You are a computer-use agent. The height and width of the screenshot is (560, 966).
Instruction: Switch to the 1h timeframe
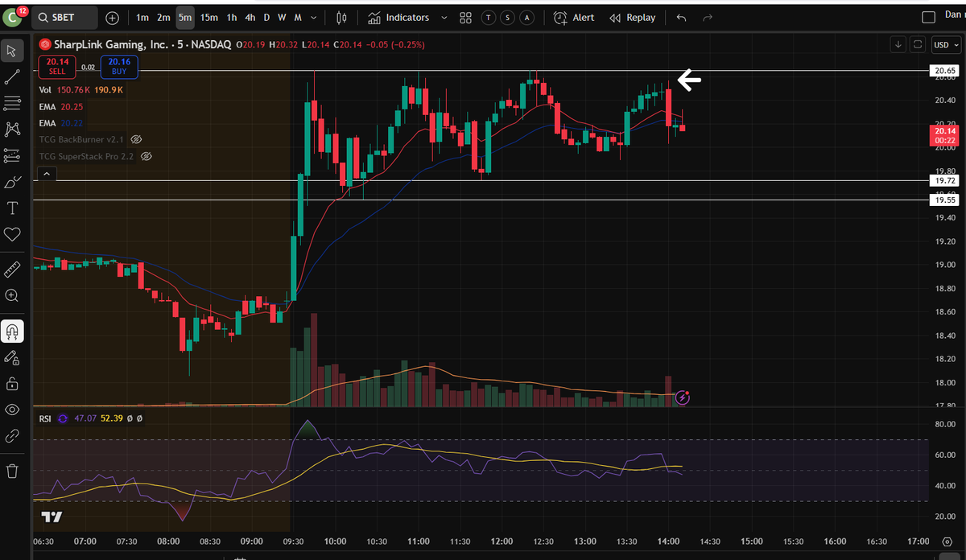232,17
